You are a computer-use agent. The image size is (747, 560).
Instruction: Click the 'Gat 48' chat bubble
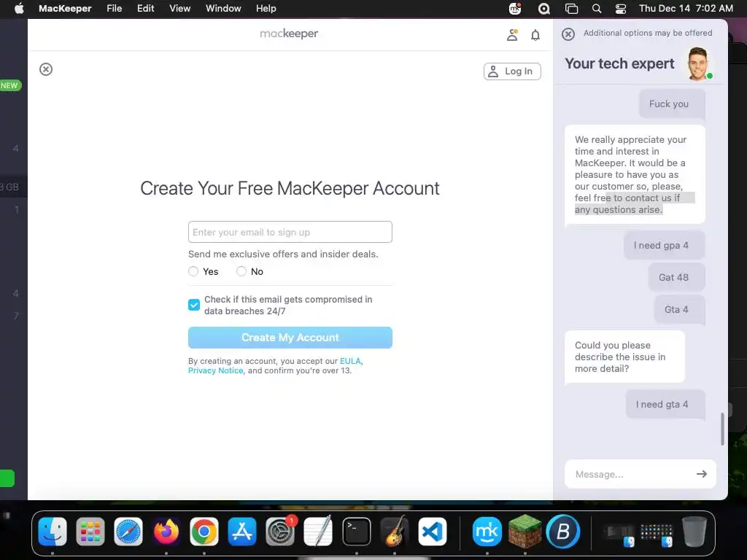676,277
